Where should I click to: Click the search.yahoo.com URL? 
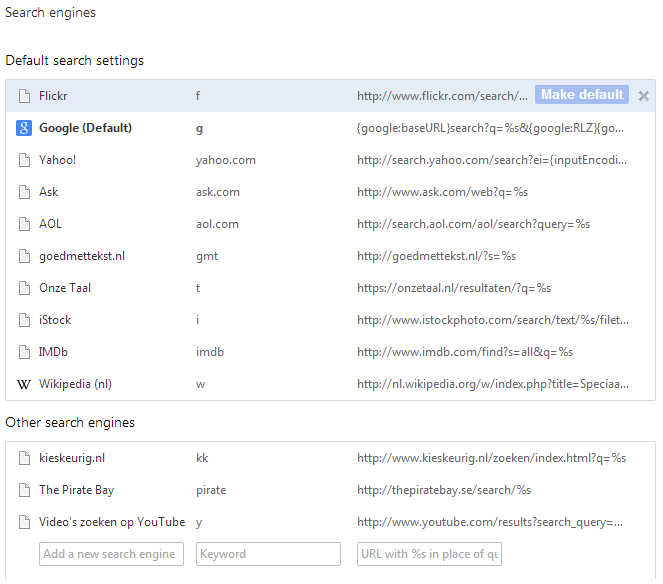(492, 160)
